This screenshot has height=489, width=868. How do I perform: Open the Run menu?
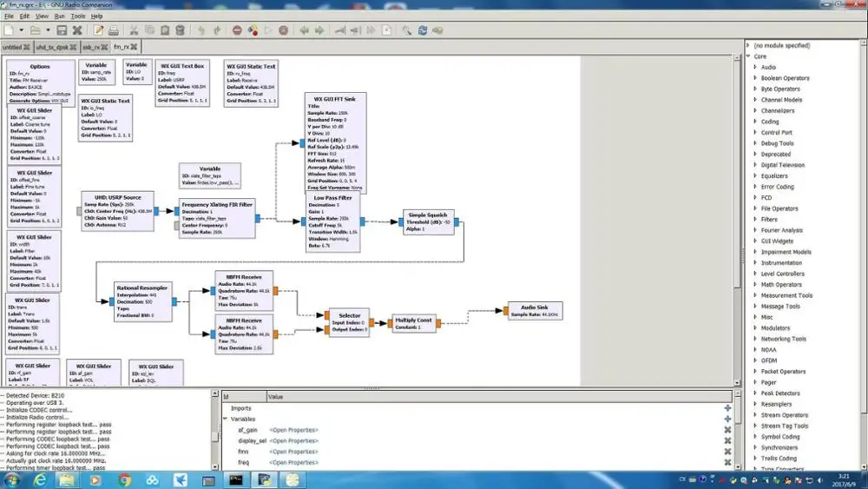tap(58, 16)
